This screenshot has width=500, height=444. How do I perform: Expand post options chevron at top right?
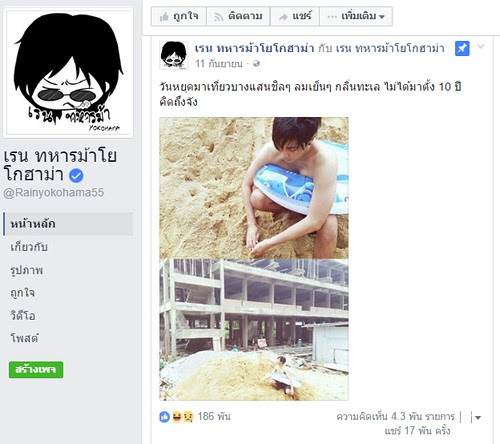480,46
